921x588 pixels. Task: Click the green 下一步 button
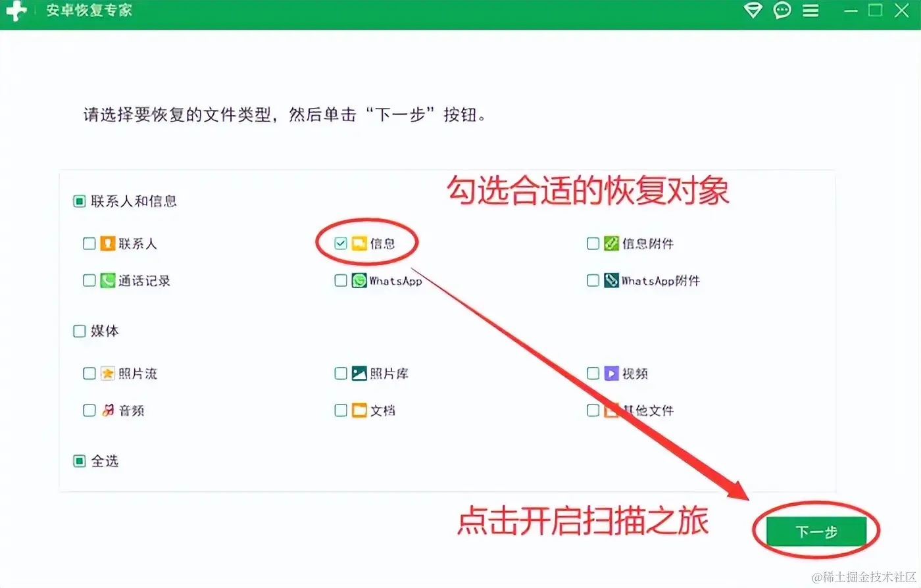(x=816, y=532)
